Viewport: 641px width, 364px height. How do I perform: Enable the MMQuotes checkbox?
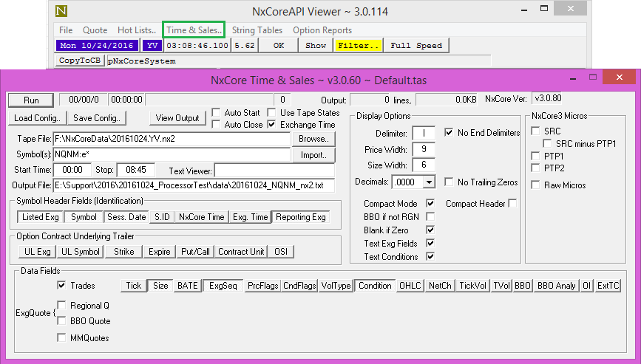61,337
